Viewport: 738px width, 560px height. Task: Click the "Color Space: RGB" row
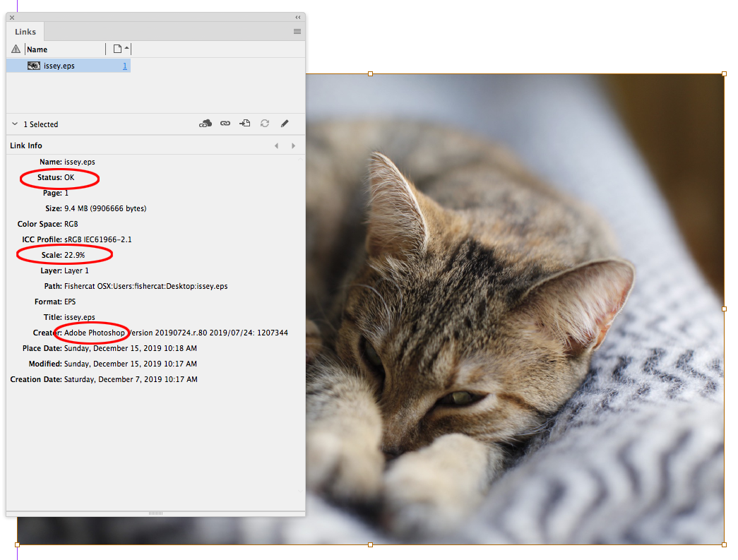click(x=47, y=224)
